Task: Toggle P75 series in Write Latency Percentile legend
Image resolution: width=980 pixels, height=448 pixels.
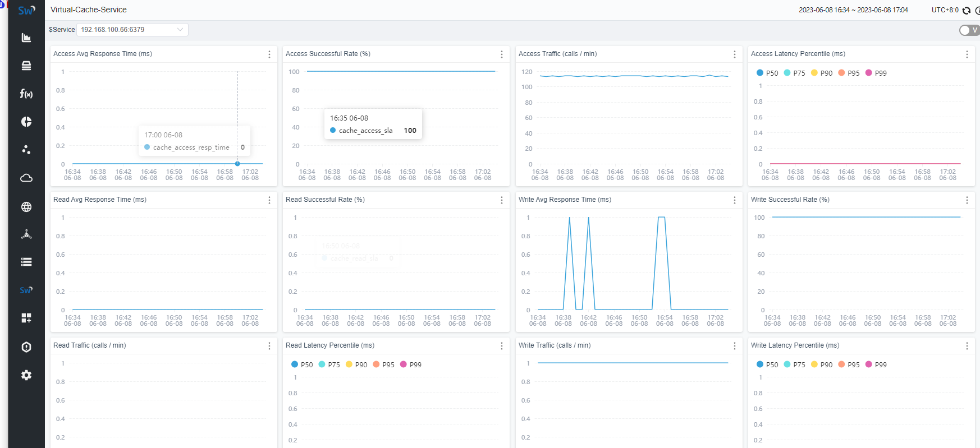Action: point(795,364)
